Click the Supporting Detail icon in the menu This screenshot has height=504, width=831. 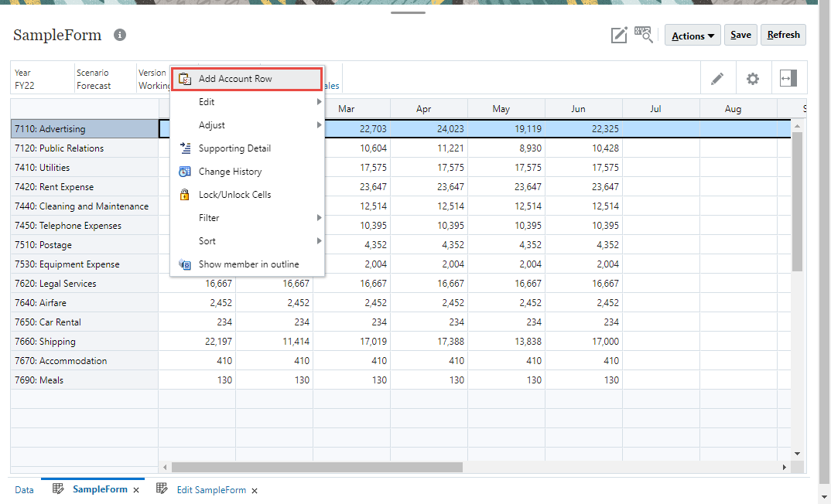pos(184,148)
